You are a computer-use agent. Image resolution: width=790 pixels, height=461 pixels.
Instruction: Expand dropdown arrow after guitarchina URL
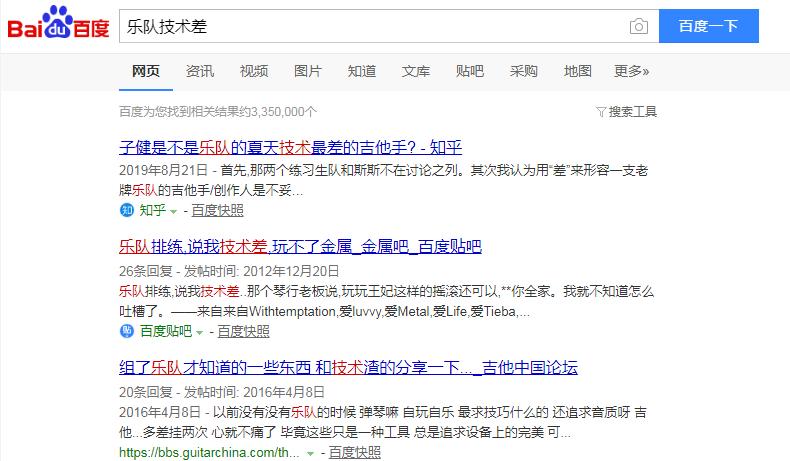[x=310, y=453]
